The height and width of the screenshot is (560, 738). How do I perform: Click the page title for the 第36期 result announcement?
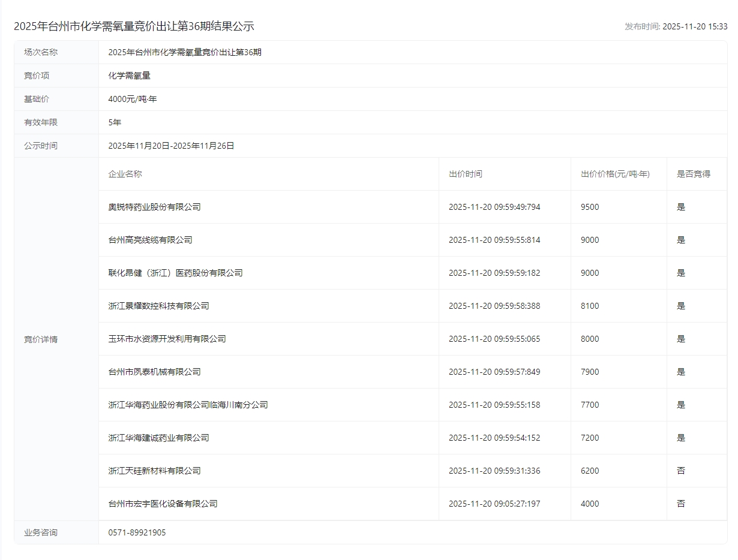pos(134,26)
